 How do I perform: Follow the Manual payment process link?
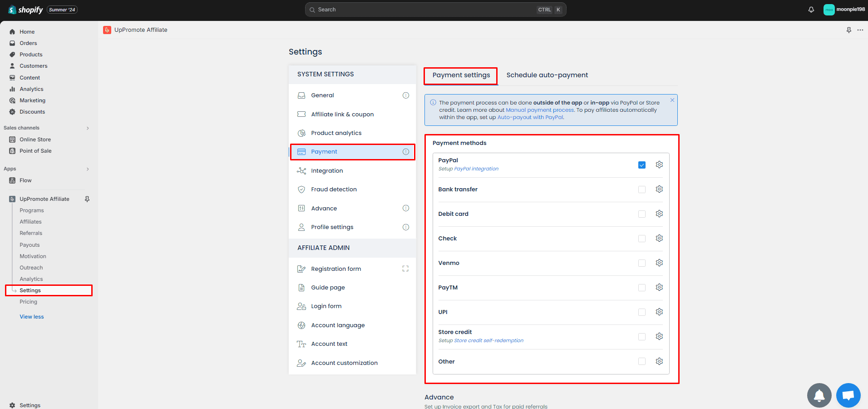click(x=540, y=110)
